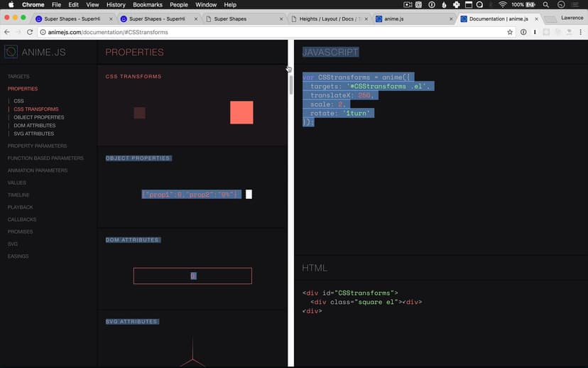Click the Wi-Fi icon in the menu bar
Screen dimensions: 588x368
(x=502, y=5)
